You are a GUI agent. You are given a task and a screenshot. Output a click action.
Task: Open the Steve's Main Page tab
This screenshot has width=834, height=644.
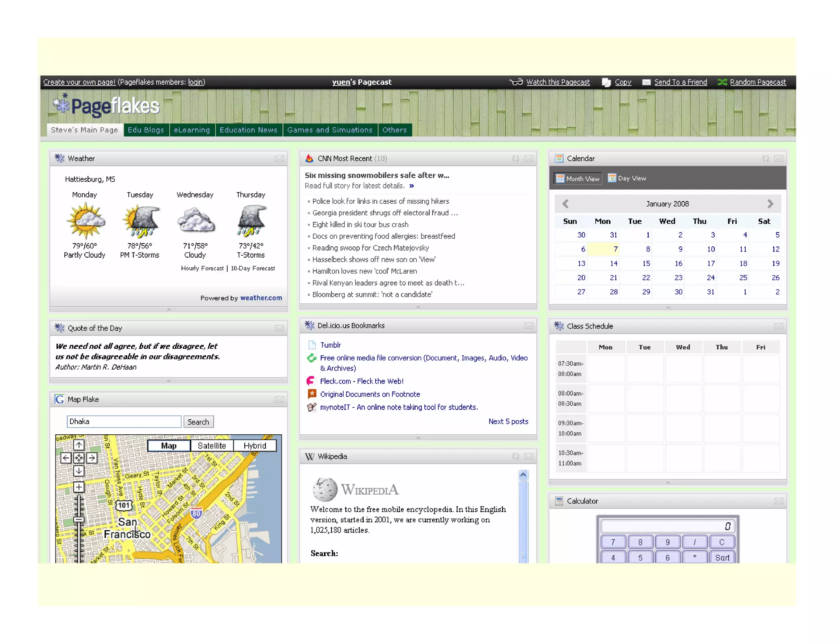coord(85,130)
